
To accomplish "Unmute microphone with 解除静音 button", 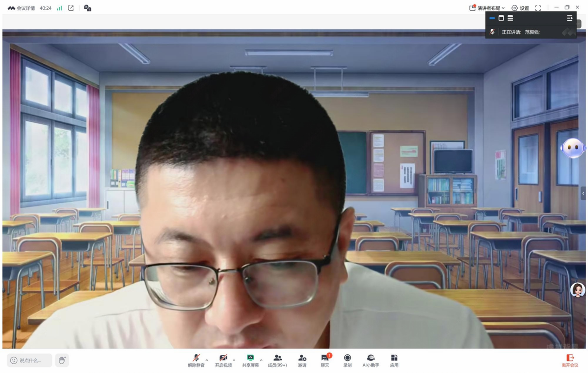I will (x=196, y=360).
